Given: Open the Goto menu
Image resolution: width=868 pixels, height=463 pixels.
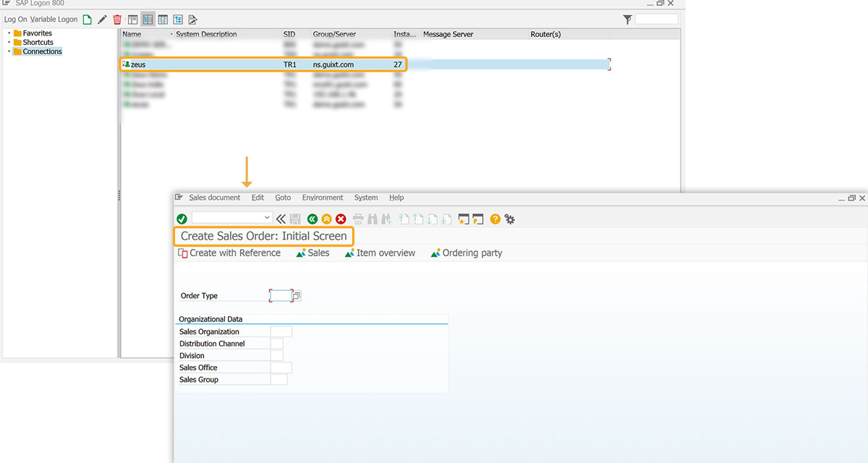Looking at the screenshot, I should (283, 197).
